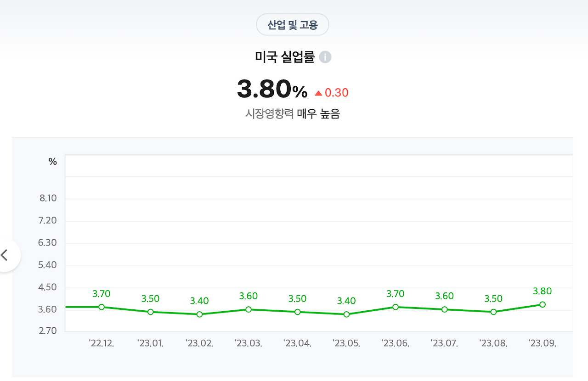Toggle the '23.02. chart marker

click(x=199, y=315)
